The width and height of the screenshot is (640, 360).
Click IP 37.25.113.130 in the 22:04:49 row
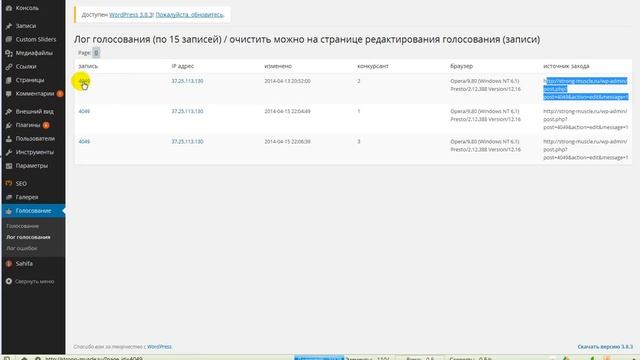click(x=187, y=111)
